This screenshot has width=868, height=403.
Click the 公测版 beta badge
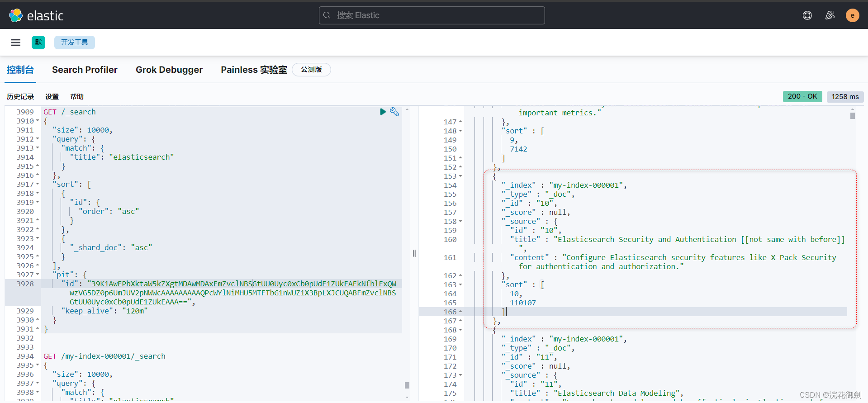pos(312,70)
